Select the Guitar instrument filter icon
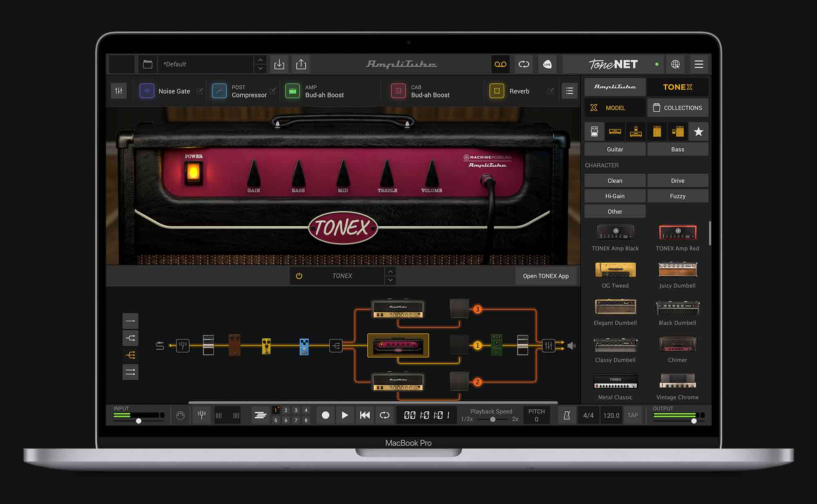Viewport: 817px width, 504px height. 614,149
